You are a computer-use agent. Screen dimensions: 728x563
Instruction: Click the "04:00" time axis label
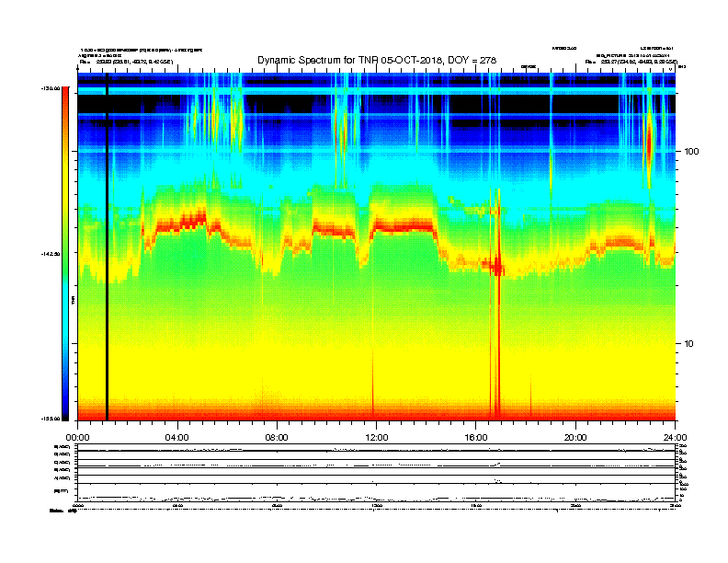(x=177, y=438)
